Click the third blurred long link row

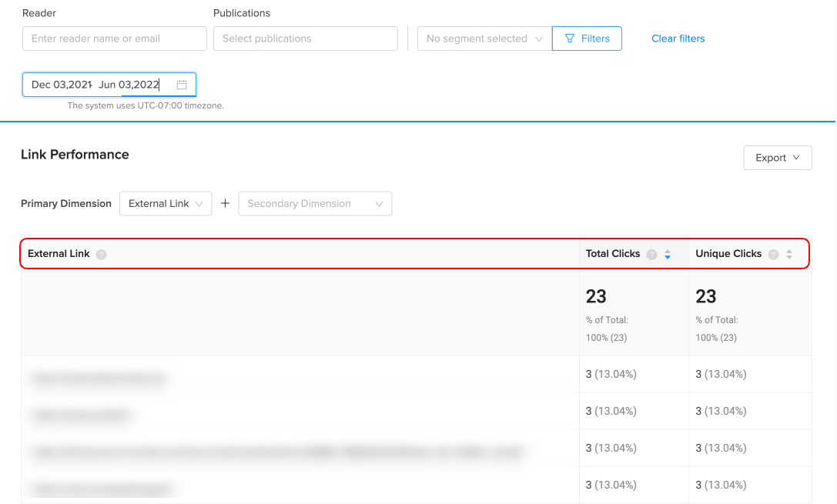click(x=277, y=452)
